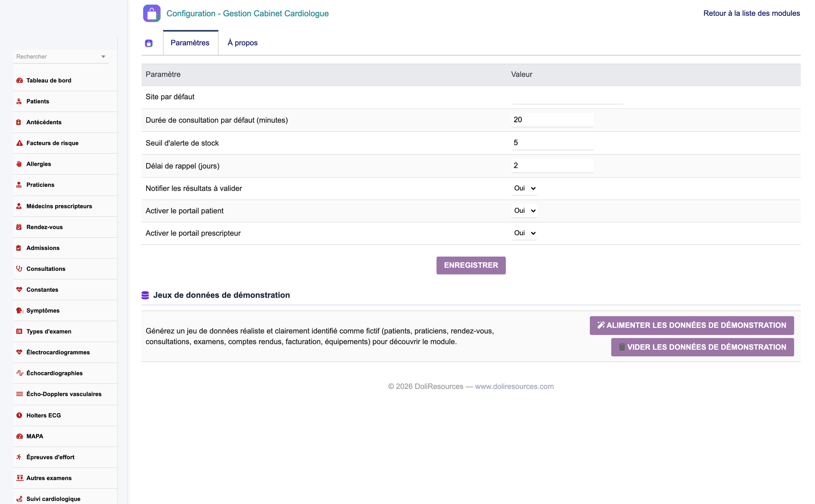The width and height of the screenshot is (815, 504).
Task: Click the database icon beside Jeux de données
Action: (145, 296)
